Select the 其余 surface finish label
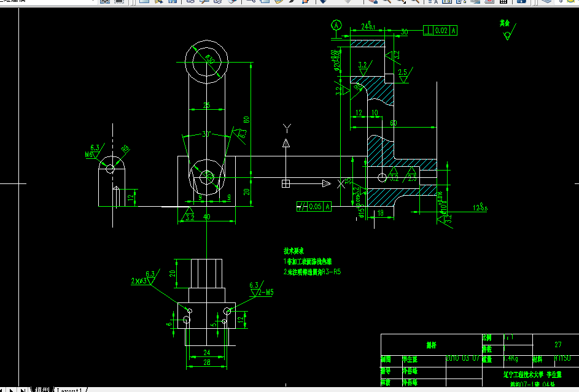This screenshot has height=392, width=579. click(505, 23)
